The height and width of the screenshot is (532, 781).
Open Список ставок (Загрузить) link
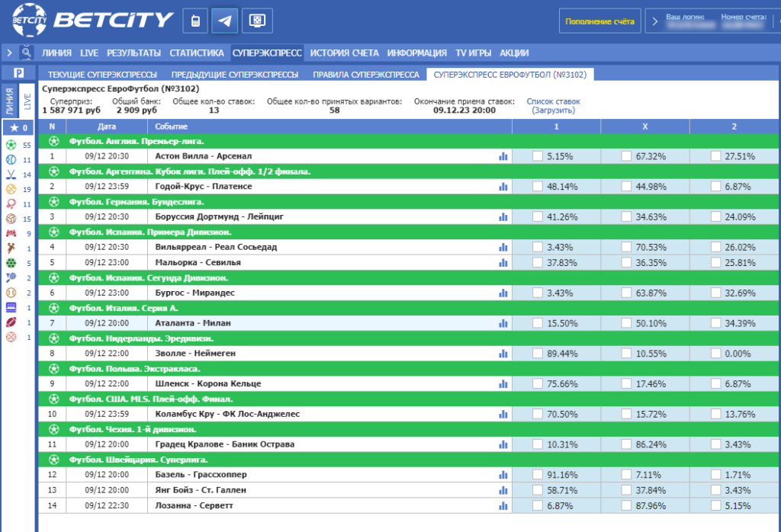click(553, 105)
